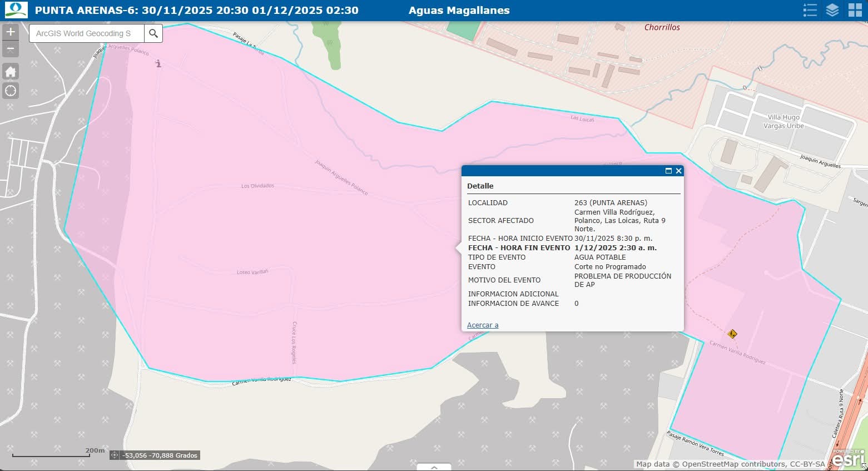This screenshot has height=471, width=868.
Task: Close the Detalle popup
Action: click(678, 171)
